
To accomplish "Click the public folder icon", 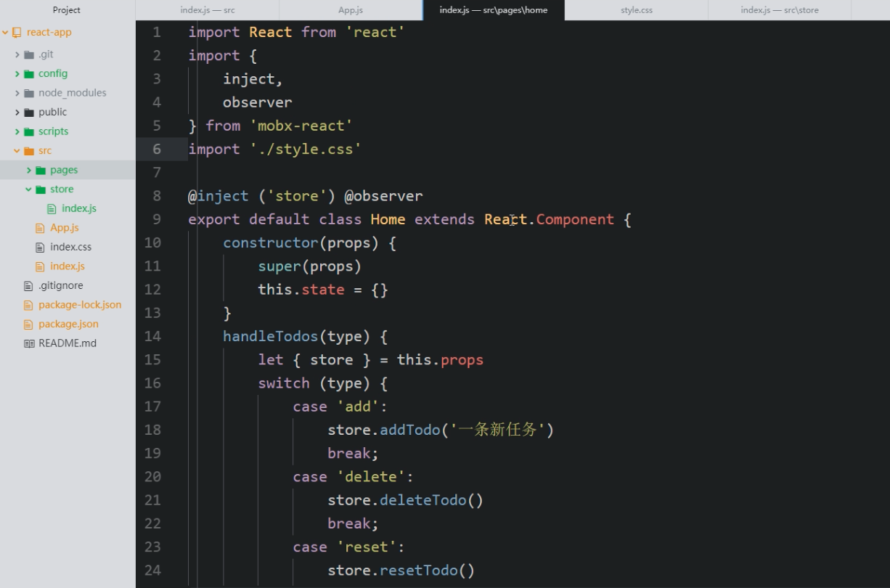I will pos(29,113).
